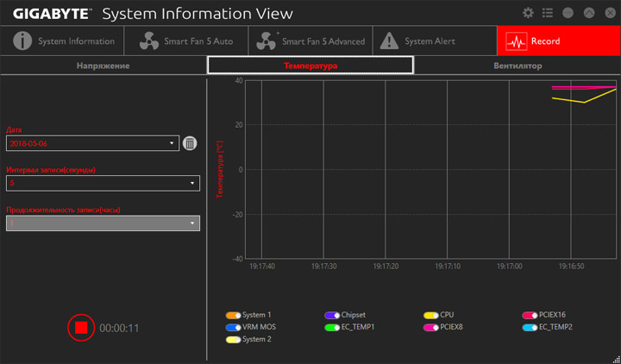The width and height of the screenshot is (621, 364).
Task: Grab the resize grip in the window corner
Action: point(616,359)
